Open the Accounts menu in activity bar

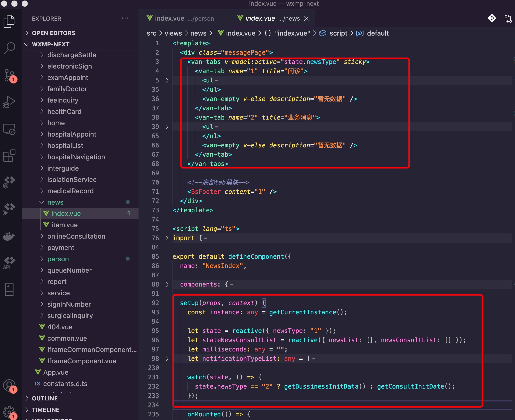(x=10, y=386)
